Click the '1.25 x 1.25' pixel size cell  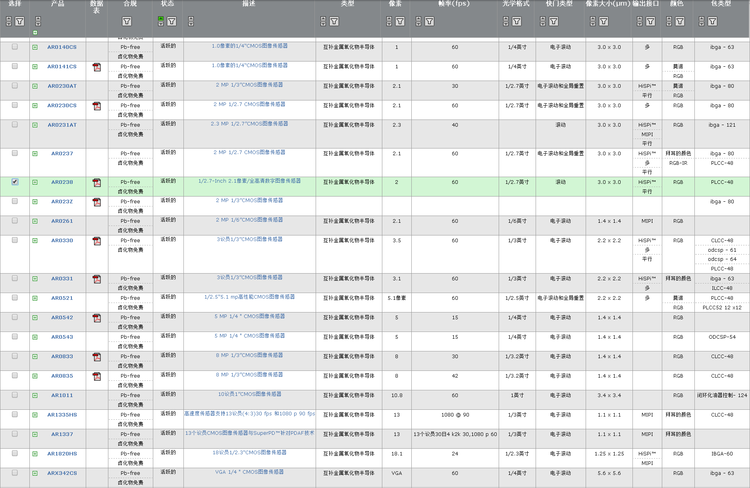[609, 454]
